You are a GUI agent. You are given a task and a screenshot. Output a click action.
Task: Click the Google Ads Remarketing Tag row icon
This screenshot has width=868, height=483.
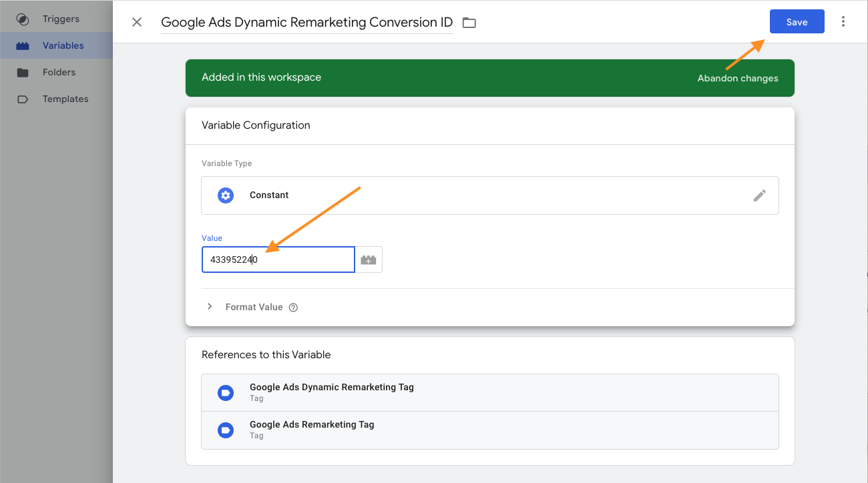coord(226,430)
